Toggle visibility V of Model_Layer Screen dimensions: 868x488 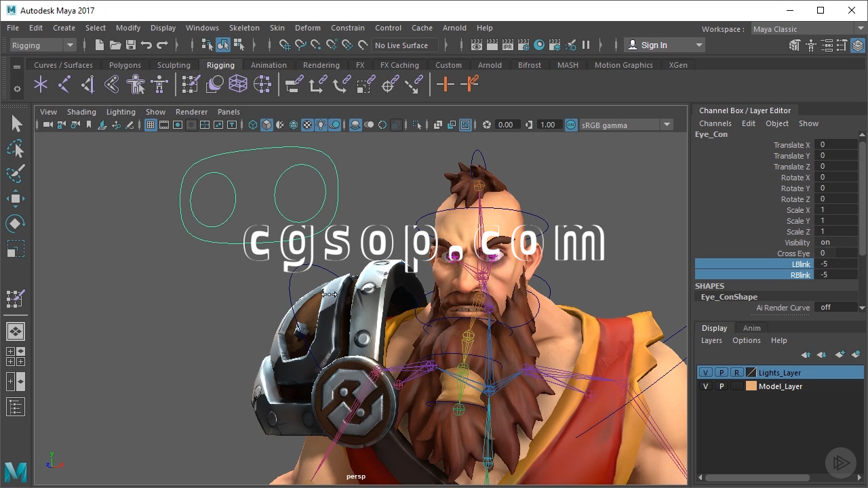pos(706,386)
